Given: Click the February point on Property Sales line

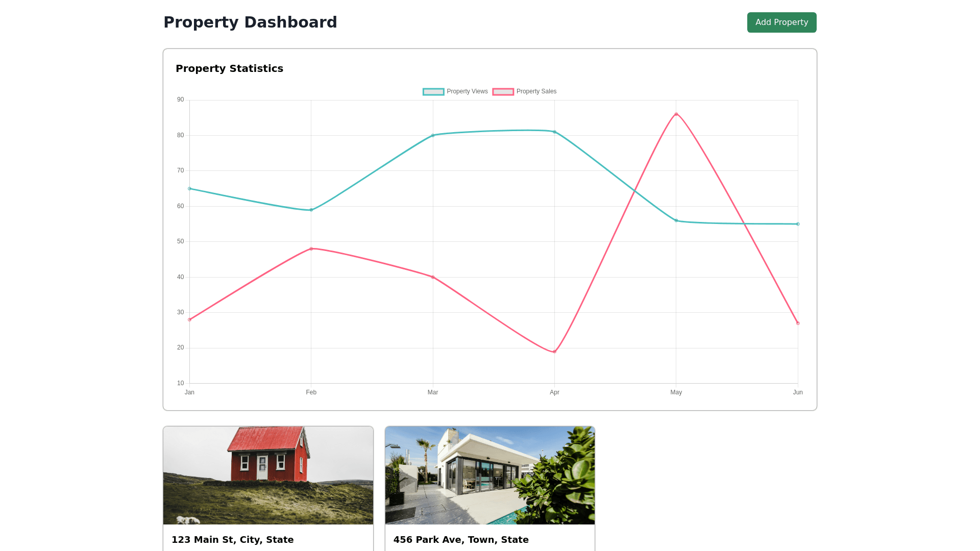Looking at the screenshot, I should pos(311,249).
